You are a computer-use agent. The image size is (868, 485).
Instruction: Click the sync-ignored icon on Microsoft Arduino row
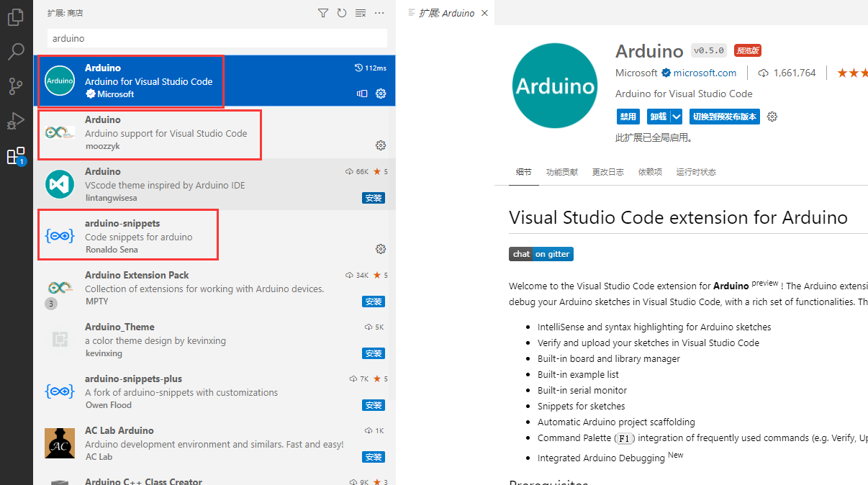pyautogui.click(x=362, y=94)
